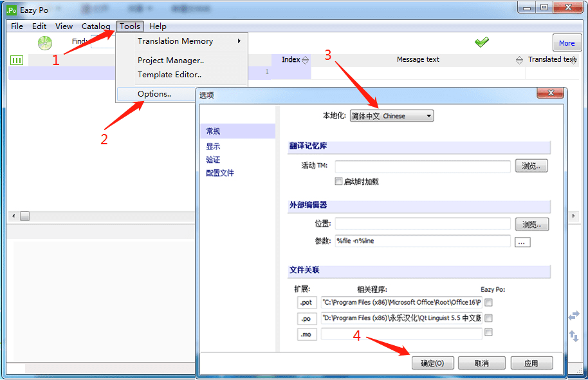
Task: Click the green checkmark validate icon
Action: pyautogui.click(x=482, y=42)
